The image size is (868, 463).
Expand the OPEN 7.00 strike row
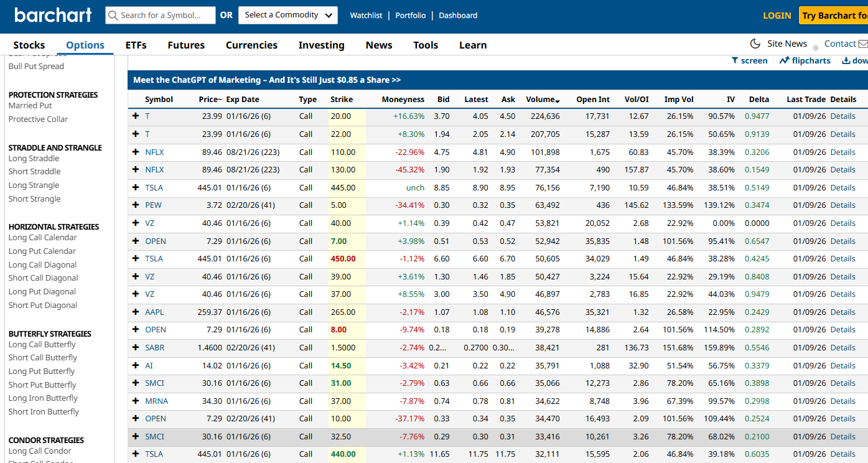(x=136, y=241)
